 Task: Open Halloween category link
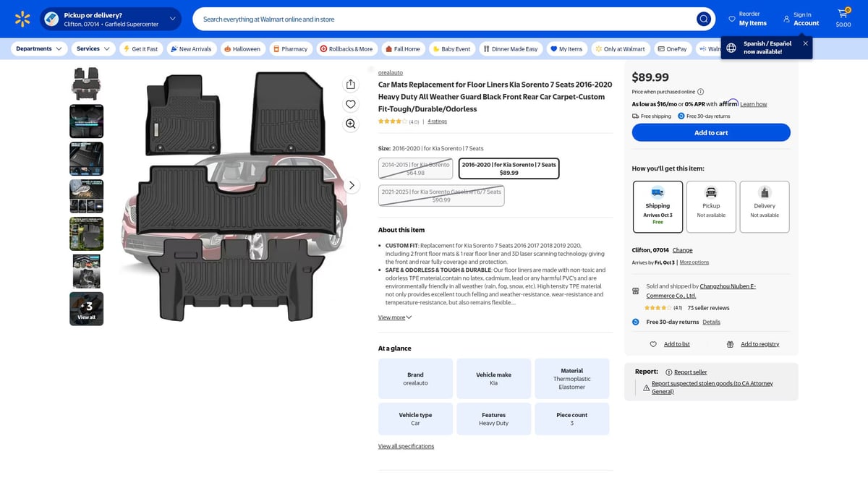(242, 49)
